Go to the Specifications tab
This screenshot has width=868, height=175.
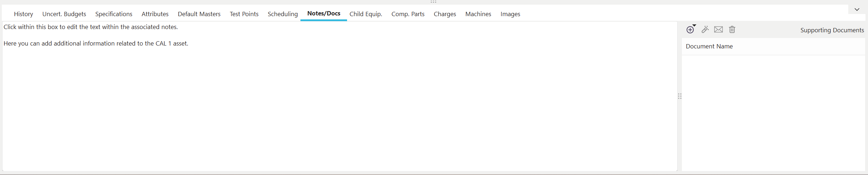[114, 14]
